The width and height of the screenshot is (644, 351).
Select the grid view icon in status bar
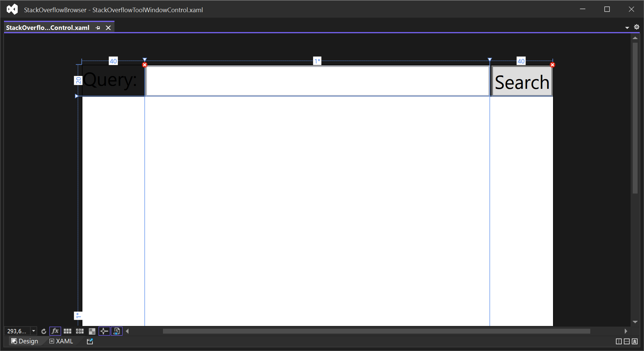[67, 331]
